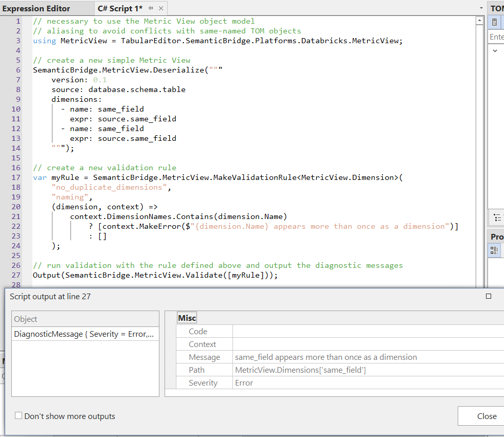Select the Expression Editor panel header

point(36,8)
